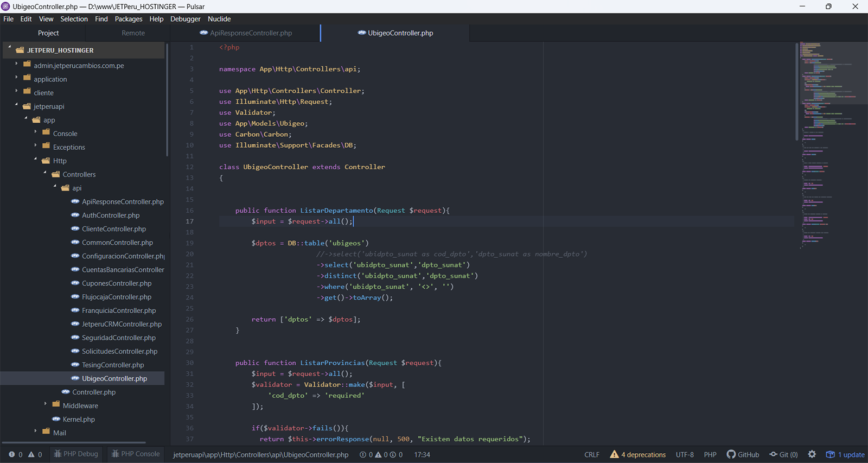Image resolution: width=868 pixels, height=463 pixels.
Task: Open the Nuclide menu
Action: [x=219, y=19]
